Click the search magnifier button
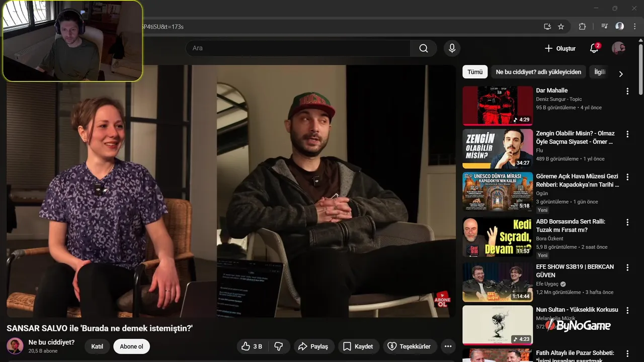The width and height of the screenshot is (644, 362). point(424,48)
